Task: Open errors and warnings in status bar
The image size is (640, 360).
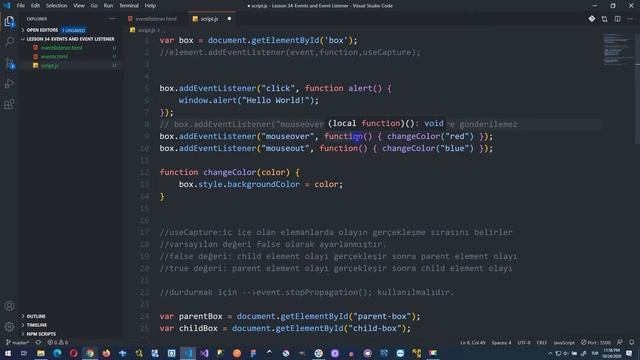Action: point(58,342)
